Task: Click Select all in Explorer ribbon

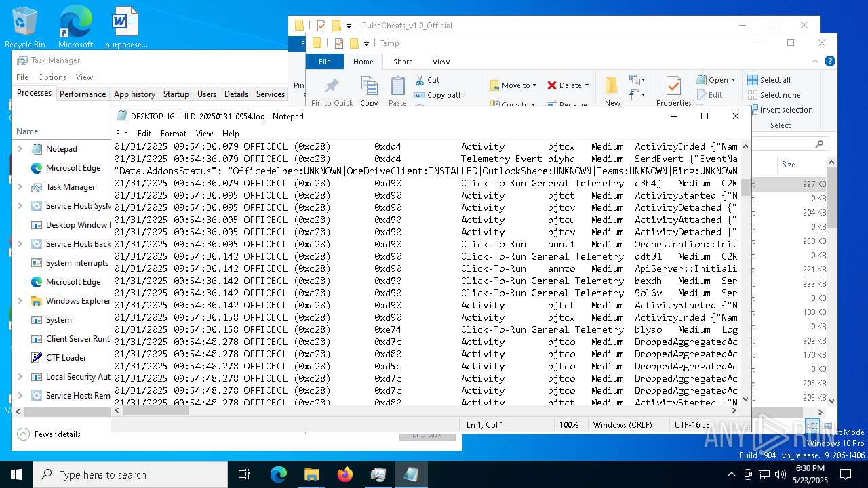Action: click(769, 80)
